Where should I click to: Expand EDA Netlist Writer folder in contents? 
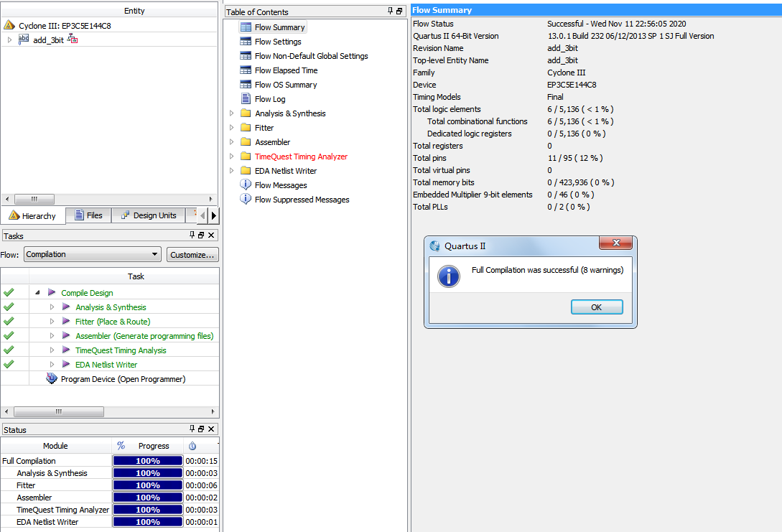(x=231, y=171)
